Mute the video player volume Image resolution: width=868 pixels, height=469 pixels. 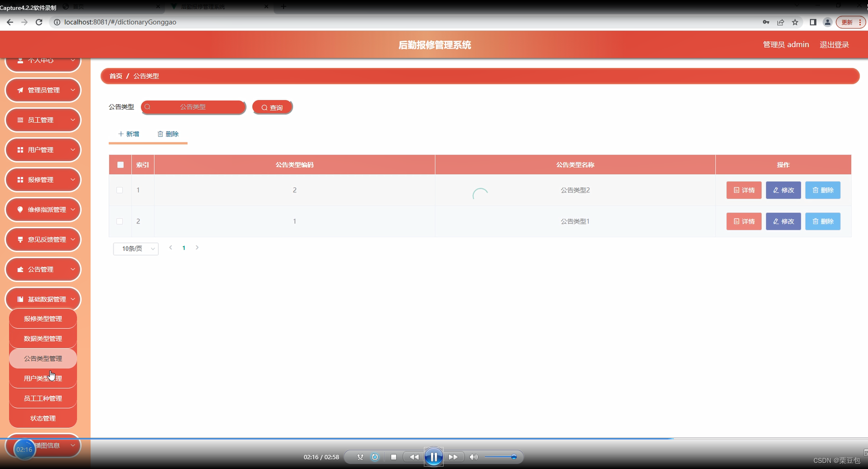[x=474, y=457]
